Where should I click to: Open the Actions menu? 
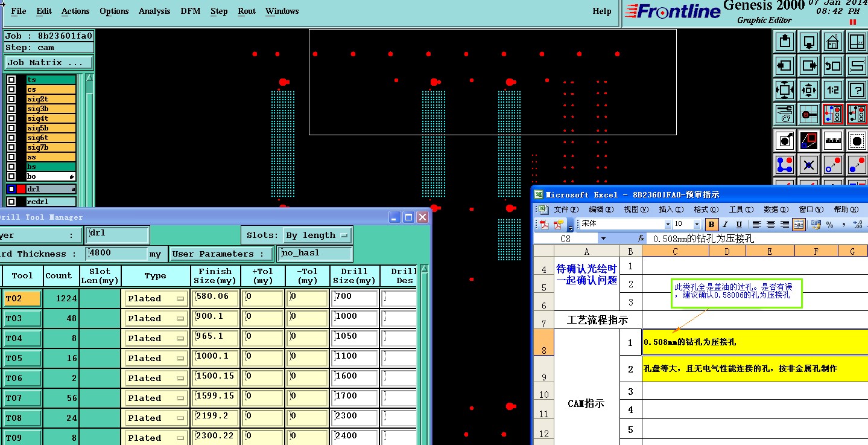click(x=75, y=11)
